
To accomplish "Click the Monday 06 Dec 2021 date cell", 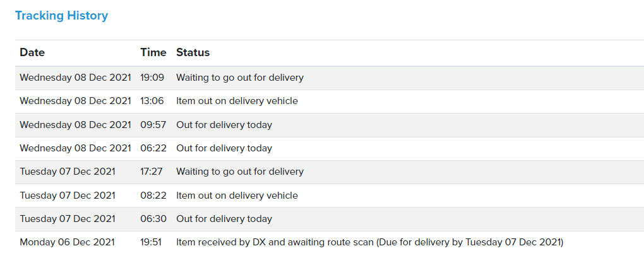I will pos(66,242).
